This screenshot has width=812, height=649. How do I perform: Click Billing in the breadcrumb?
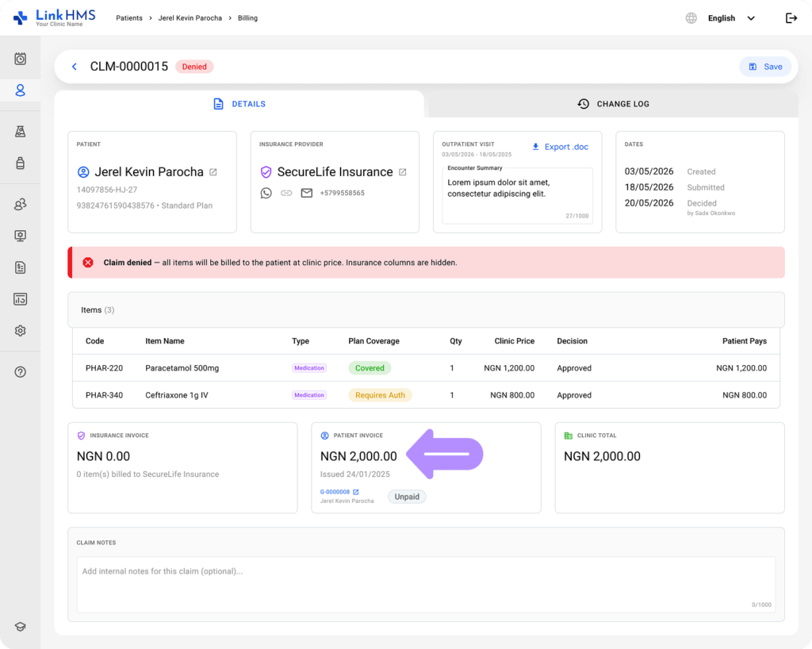coord(247,18)
